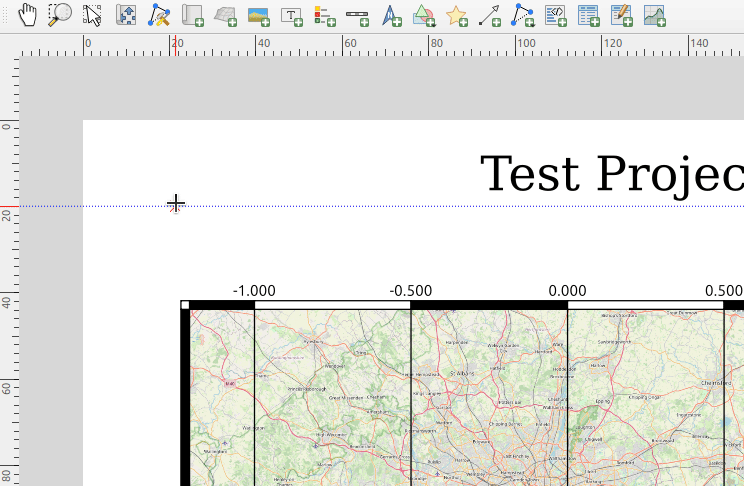Screen dimensions: 744x486
Task: Click the Move Item Content tool
Action: click(126, 15)
